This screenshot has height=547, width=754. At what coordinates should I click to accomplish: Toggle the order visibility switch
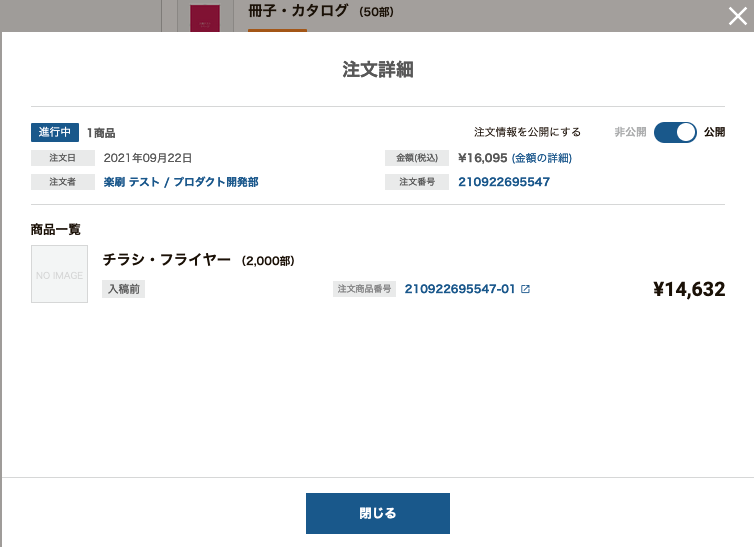point(675,132)
